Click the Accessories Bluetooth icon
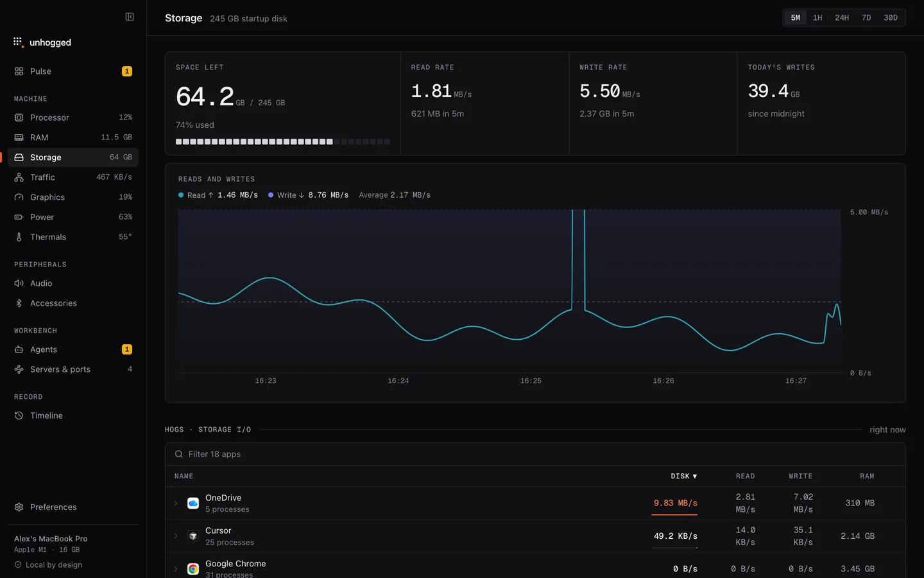 click(19, 303)
